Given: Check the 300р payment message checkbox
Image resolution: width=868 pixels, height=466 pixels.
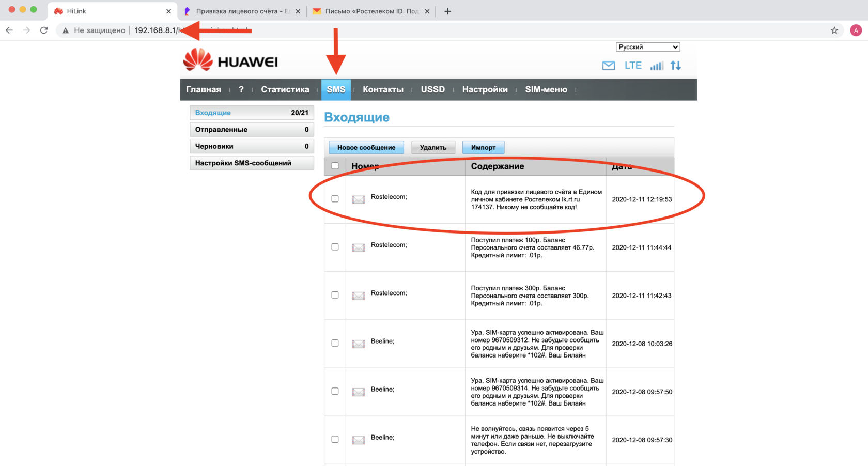Looking at the screenshot, I should tap(335, 294).
